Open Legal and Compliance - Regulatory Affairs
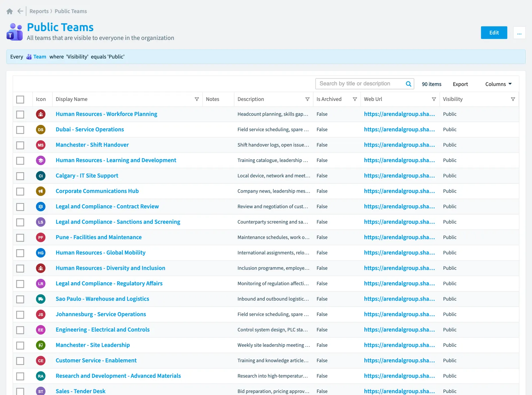Screen dimensions: 532x395 click(109, 284)
